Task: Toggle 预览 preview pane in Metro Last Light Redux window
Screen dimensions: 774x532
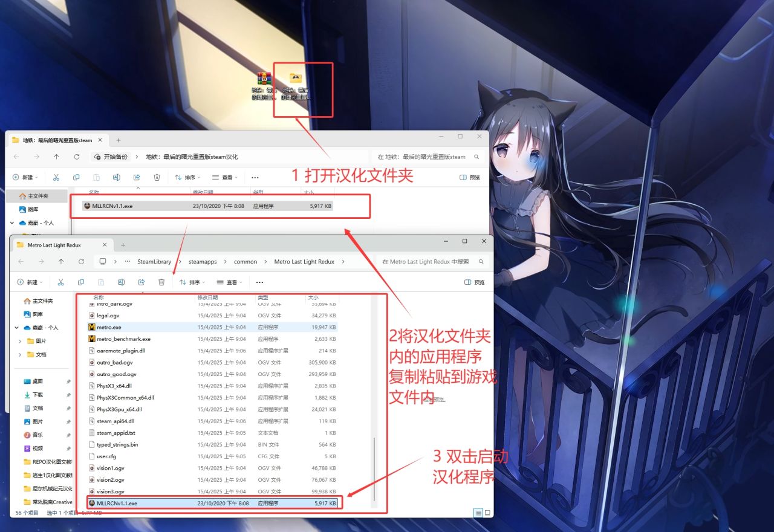Action: 475,282
